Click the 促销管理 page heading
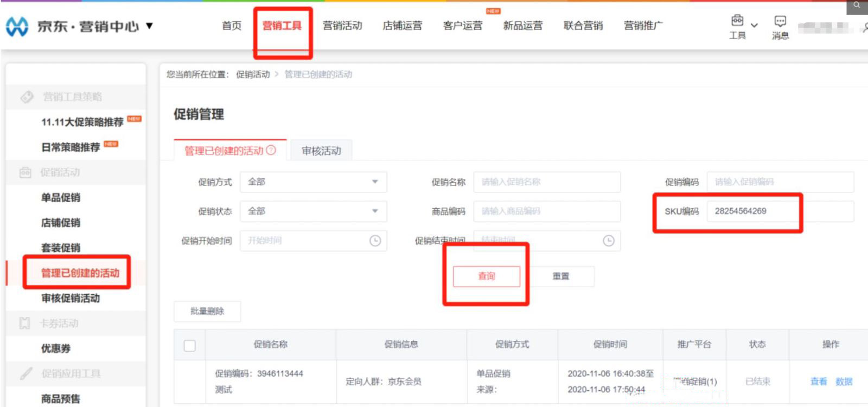This screenshot has width=868, height=407. click(x=199, y=114)
